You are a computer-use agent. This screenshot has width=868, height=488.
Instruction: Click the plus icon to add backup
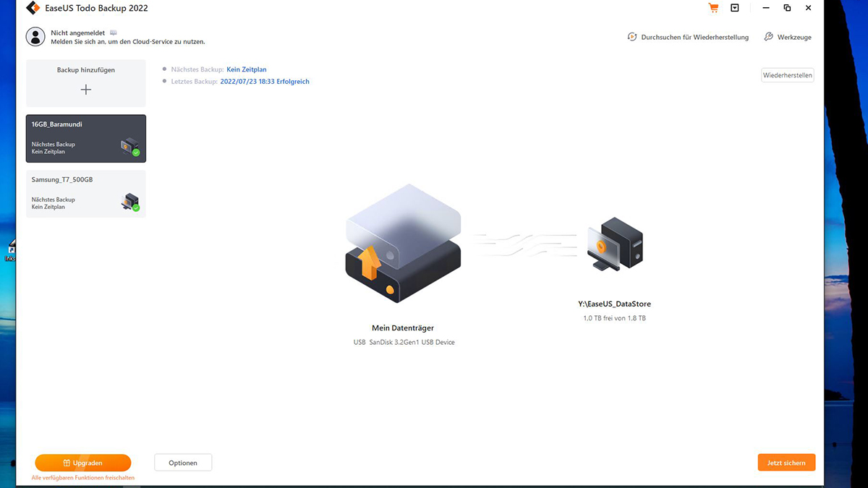86,90
